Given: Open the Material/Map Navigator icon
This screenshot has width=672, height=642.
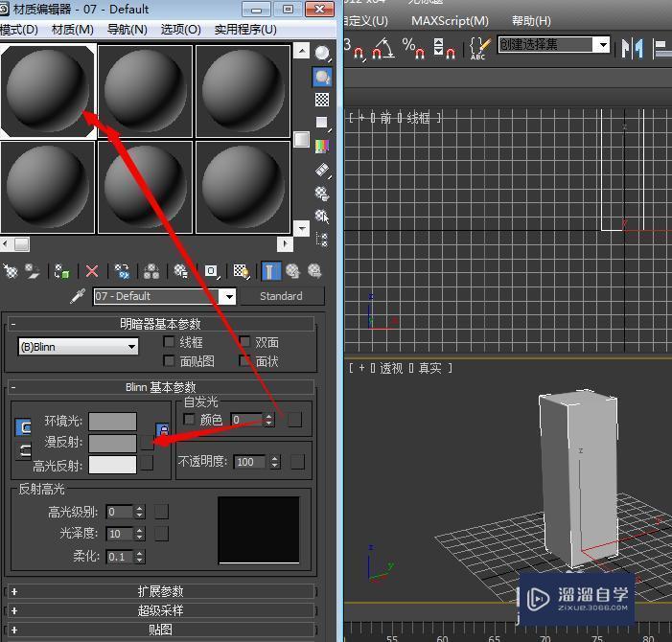Looking at the screenshot, I should tap(322, 240).
